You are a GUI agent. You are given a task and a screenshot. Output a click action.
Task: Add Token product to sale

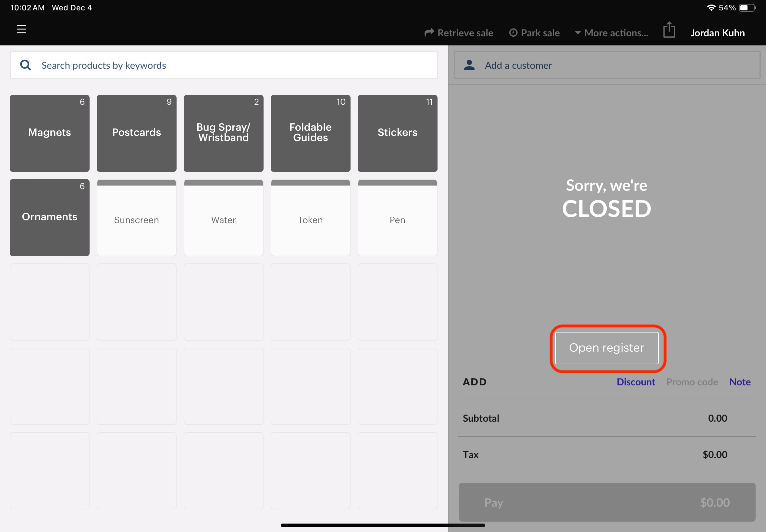point(311,218)
